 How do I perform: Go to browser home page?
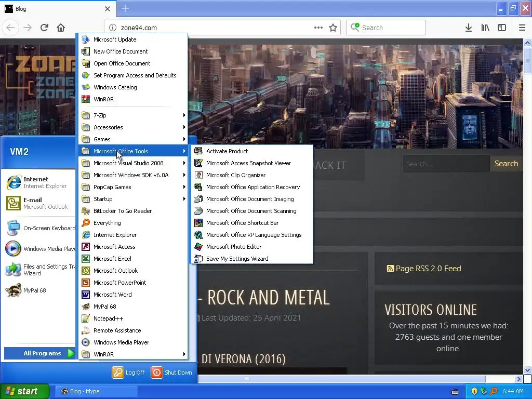(61, 28)
